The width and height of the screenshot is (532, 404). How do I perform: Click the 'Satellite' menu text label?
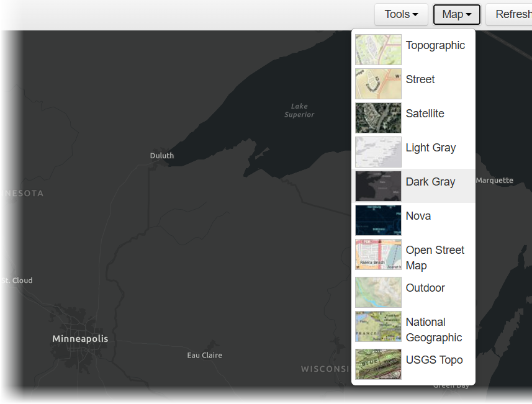tap(425, 114)
